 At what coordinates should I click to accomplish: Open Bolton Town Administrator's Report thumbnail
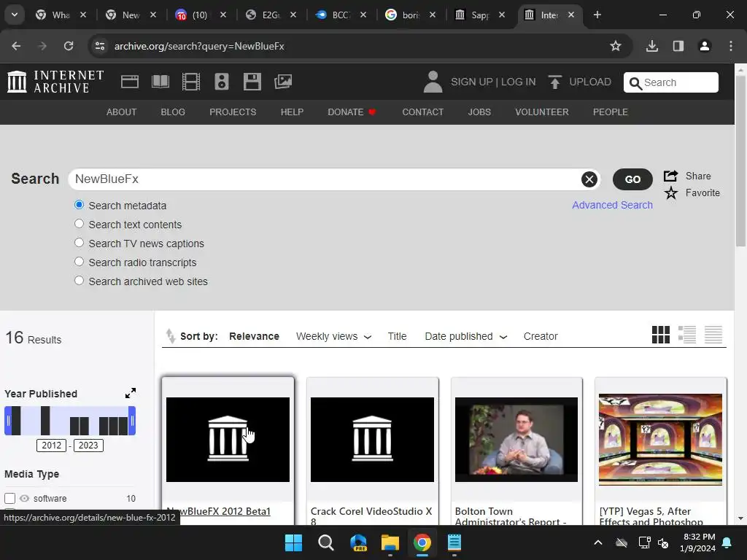(516, 440)
